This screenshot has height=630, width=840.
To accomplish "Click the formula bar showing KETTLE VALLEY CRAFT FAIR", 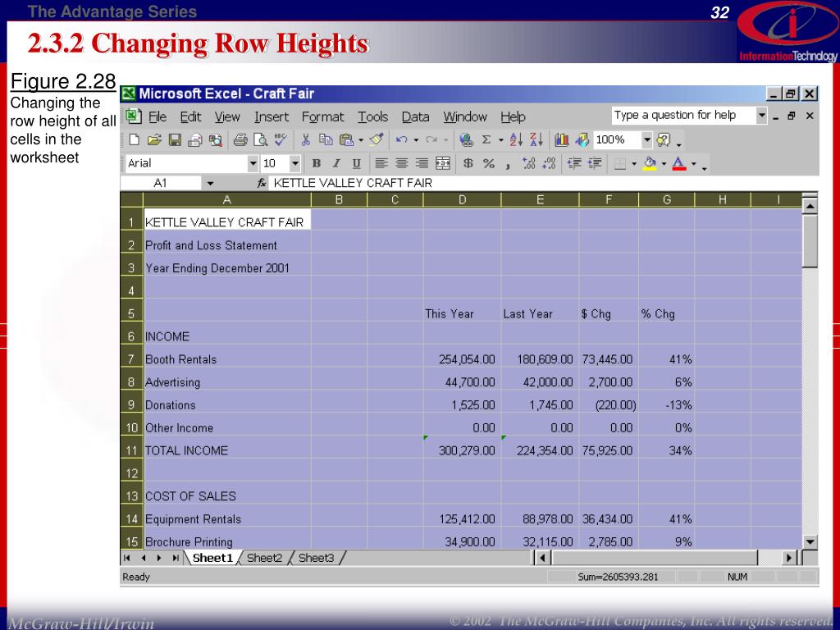I will click(x=543, y=183).
